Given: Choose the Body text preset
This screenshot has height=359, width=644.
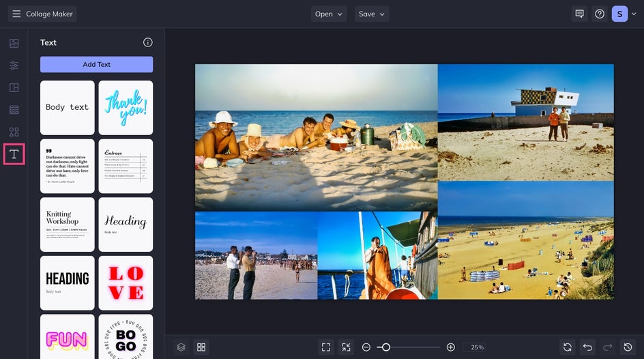Looking at the screenshot, I should click(x=68, y=108).
